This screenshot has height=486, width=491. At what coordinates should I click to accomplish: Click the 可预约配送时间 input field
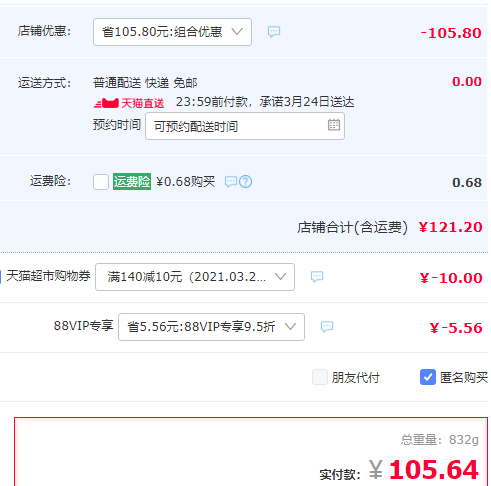pyautogui.click(x=245, y=126)
